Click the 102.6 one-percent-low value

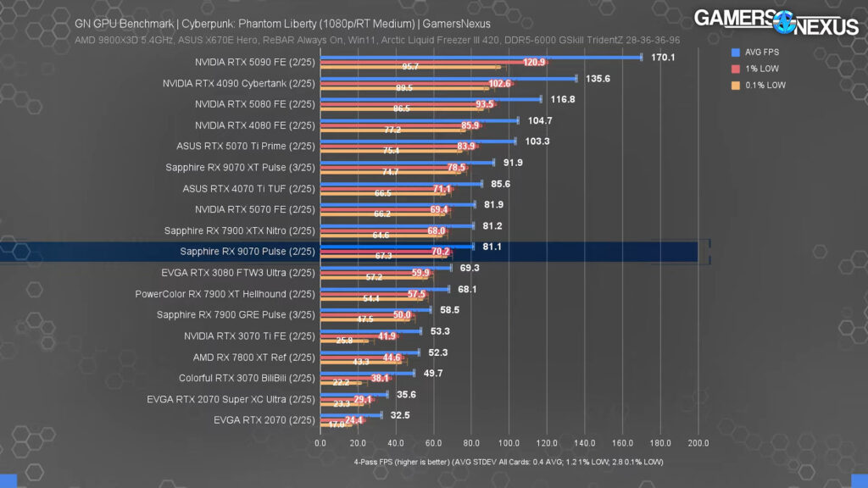(500, 84)
